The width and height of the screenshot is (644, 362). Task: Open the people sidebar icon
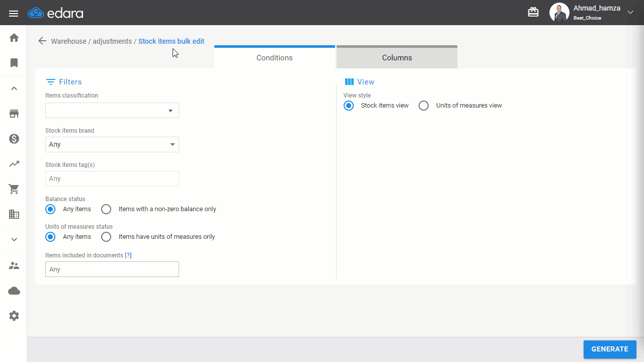coord(14,265)
